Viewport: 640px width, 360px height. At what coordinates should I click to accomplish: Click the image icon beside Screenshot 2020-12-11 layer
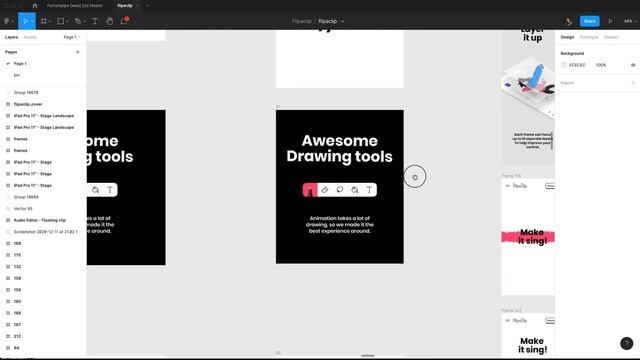(8, 232)
